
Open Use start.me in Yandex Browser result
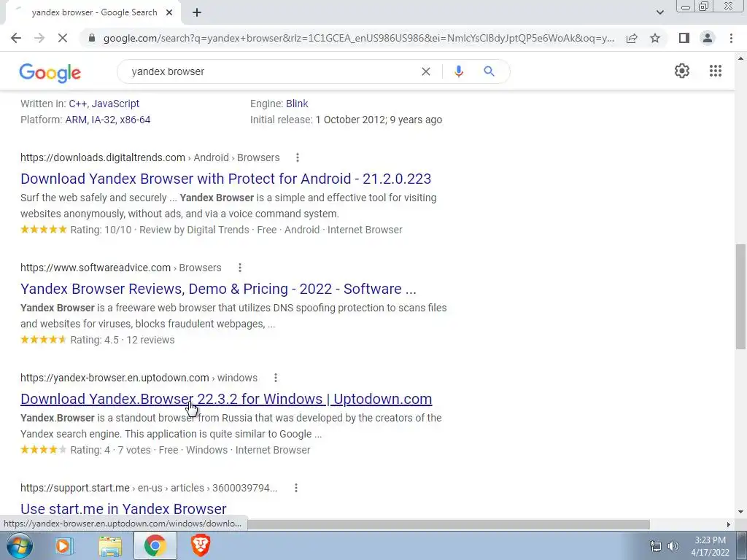tap(123, 508)
